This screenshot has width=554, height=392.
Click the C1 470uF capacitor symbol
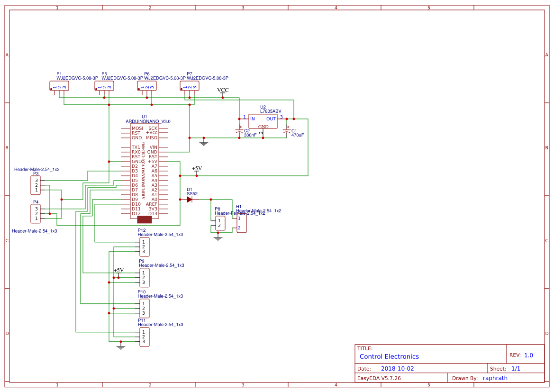[x=286, y=132]
